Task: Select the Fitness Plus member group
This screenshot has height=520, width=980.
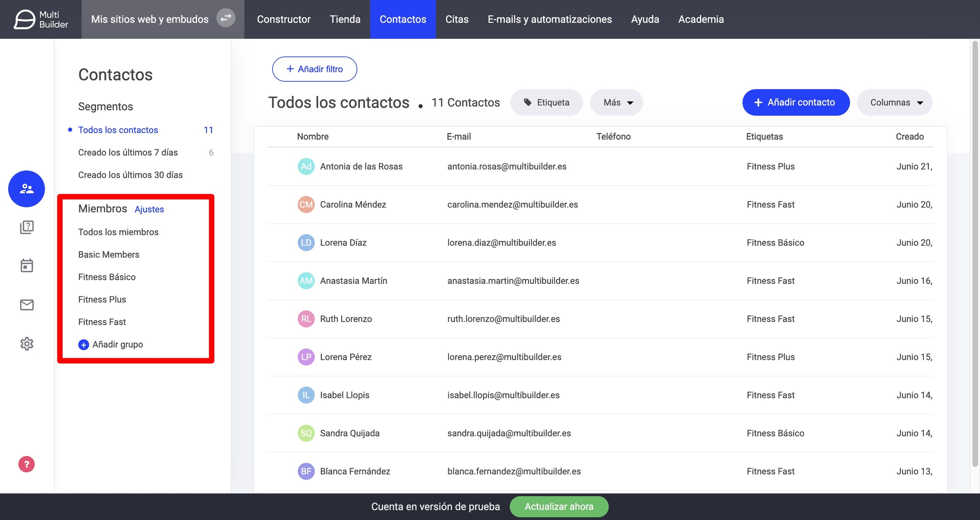Action: (102, 300)
